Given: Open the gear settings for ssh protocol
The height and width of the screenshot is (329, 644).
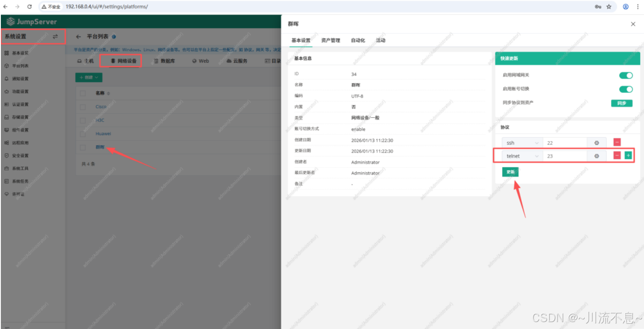Looking at the screenshot, I should (x=596, y=143).
